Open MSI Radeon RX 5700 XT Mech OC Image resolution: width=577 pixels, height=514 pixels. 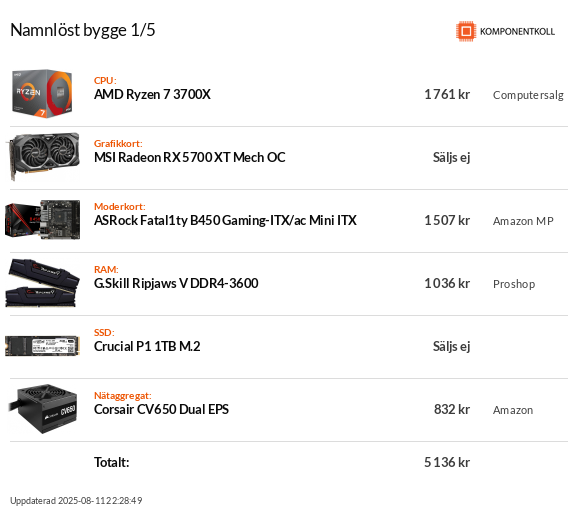point(190,157)
